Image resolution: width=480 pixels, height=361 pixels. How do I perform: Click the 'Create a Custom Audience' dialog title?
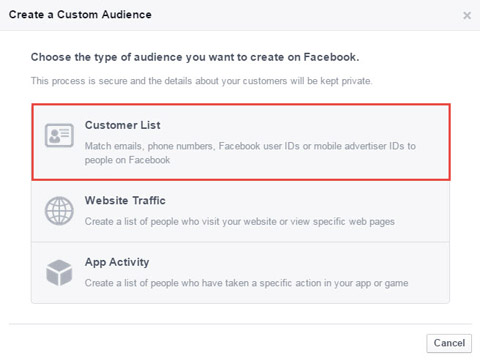80,15
